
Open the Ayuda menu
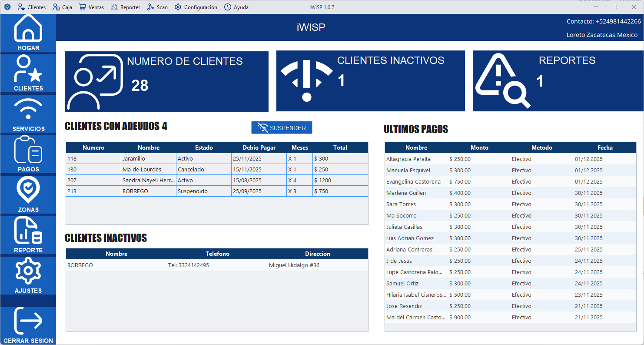236,7
